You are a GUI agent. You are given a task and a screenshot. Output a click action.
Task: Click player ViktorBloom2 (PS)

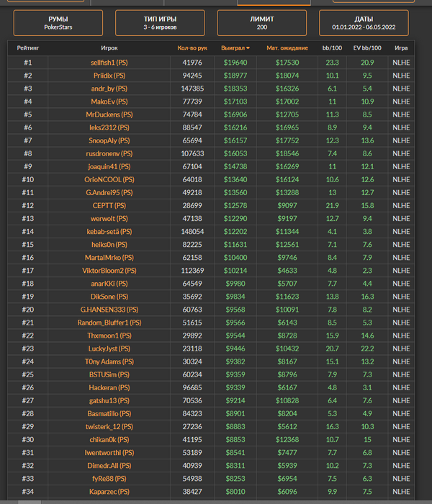pos(109,271)
